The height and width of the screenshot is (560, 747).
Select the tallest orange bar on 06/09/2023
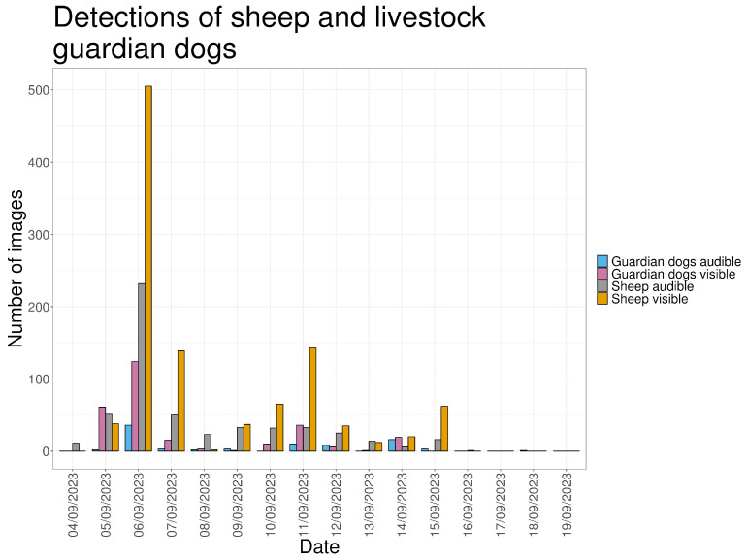tap(148, 269)
